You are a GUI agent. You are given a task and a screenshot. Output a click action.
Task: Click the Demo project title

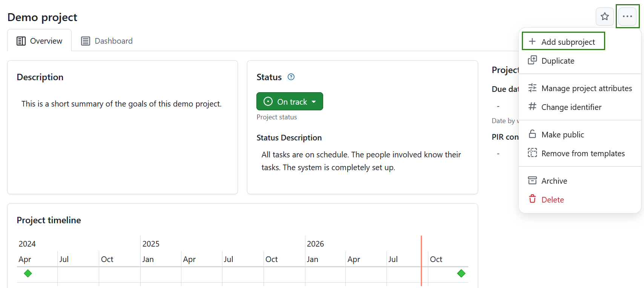[42, 17]
